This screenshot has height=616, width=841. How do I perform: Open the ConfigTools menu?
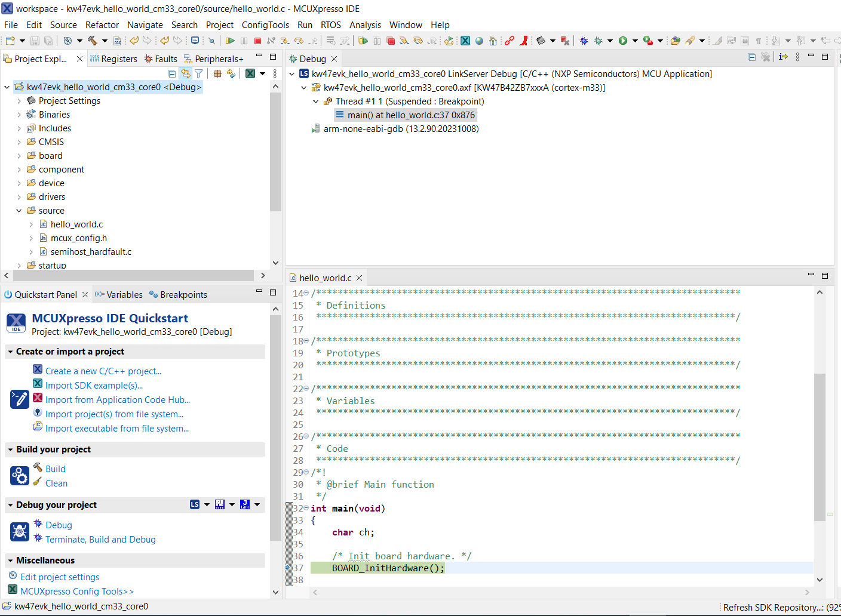(265, 25)
